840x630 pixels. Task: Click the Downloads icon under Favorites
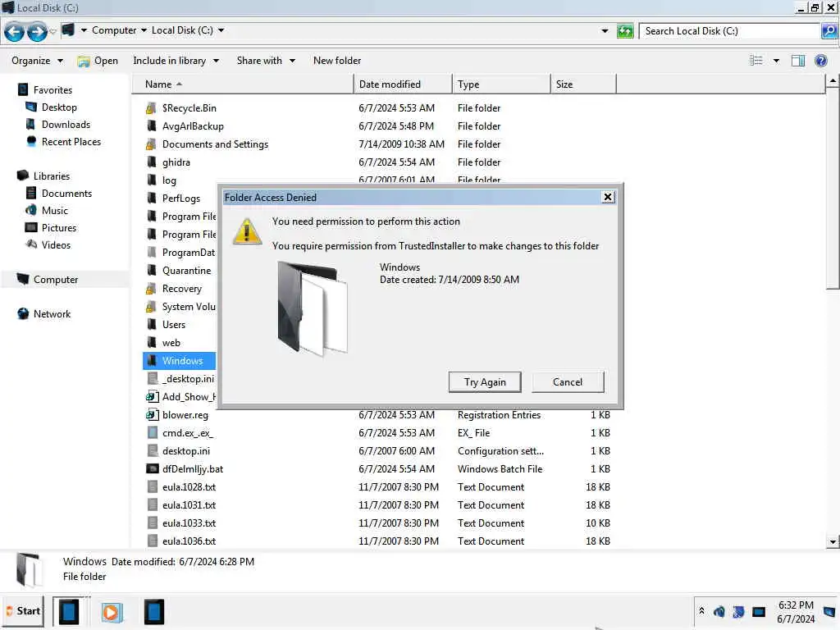point(31,125)
